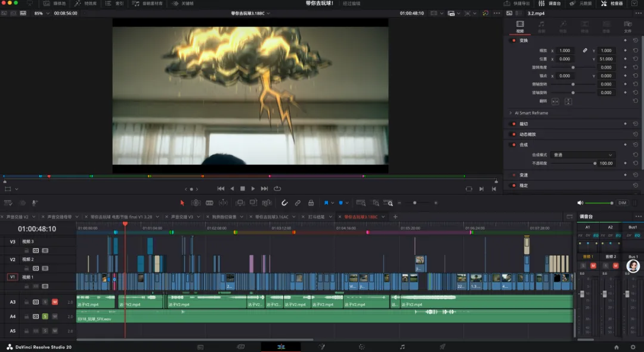Switch to the 声音交接 V3 timeline tab
644x352 pixels.
tap(182, 217)
